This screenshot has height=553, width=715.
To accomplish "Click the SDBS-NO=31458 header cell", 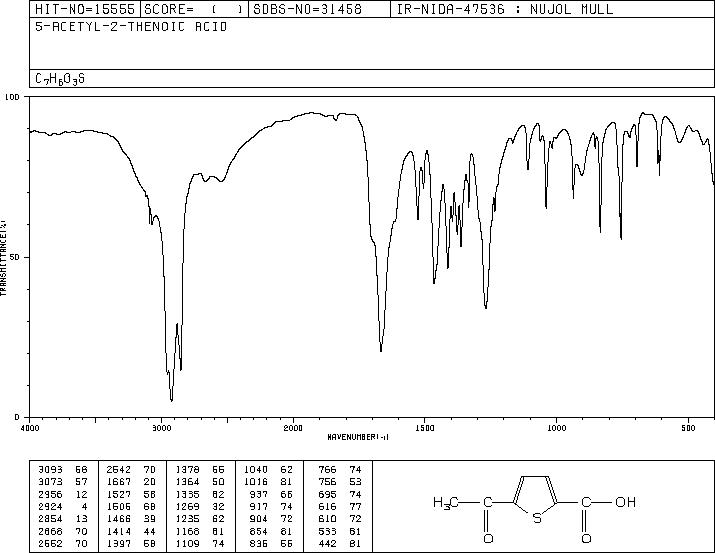I will coord(319,9).
